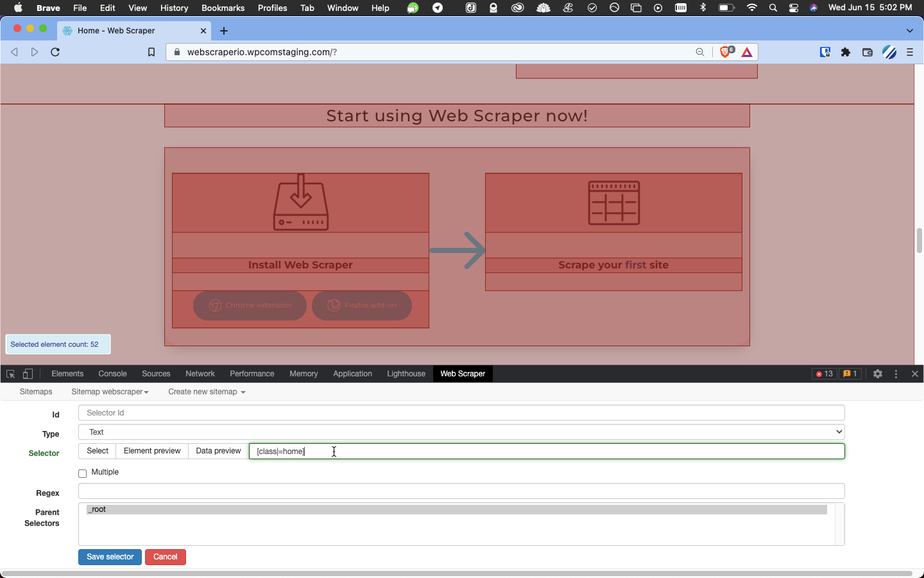Open the Brave Wallet icon
Image resolution: width=924 pixels, height=578 pixels.
[x=868, y=52]
